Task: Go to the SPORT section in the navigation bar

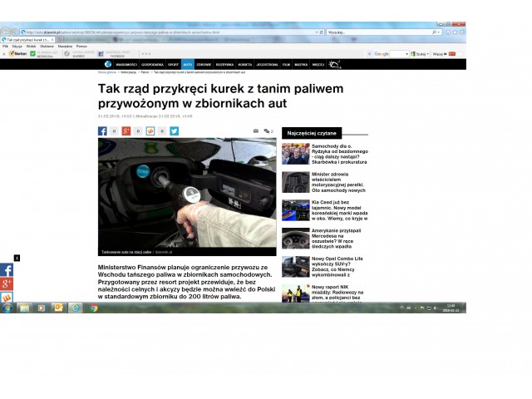Action: click(173, 64)
